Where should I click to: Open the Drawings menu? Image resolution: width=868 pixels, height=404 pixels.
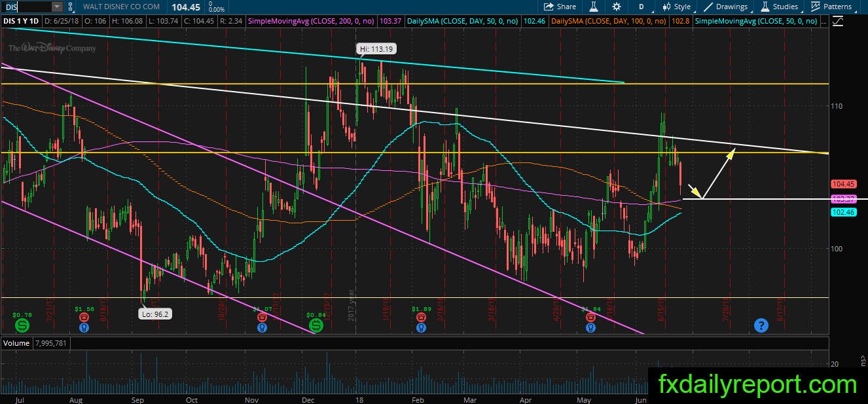(x=725, y=7)
